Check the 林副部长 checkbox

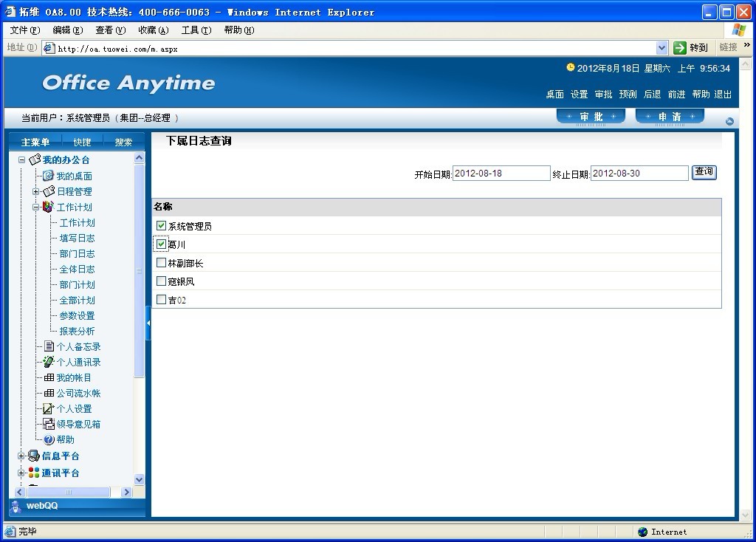click(x=161, y=263)
